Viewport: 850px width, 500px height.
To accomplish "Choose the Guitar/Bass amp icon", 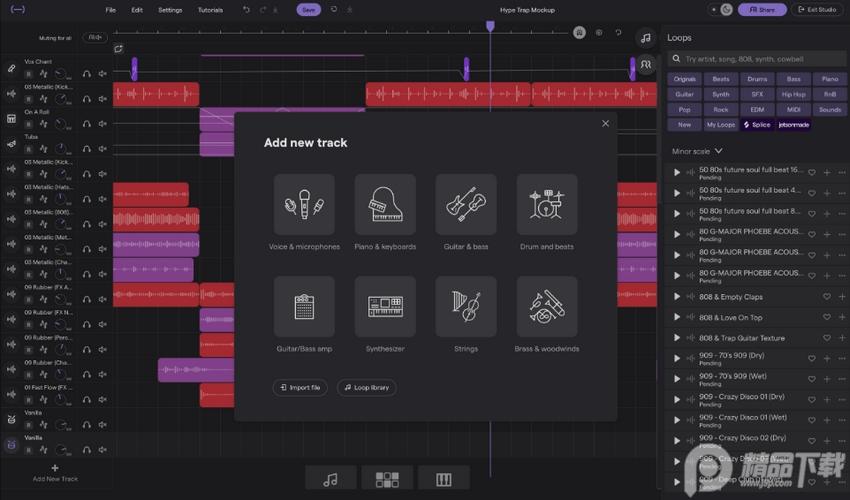I will pos(304,307).
